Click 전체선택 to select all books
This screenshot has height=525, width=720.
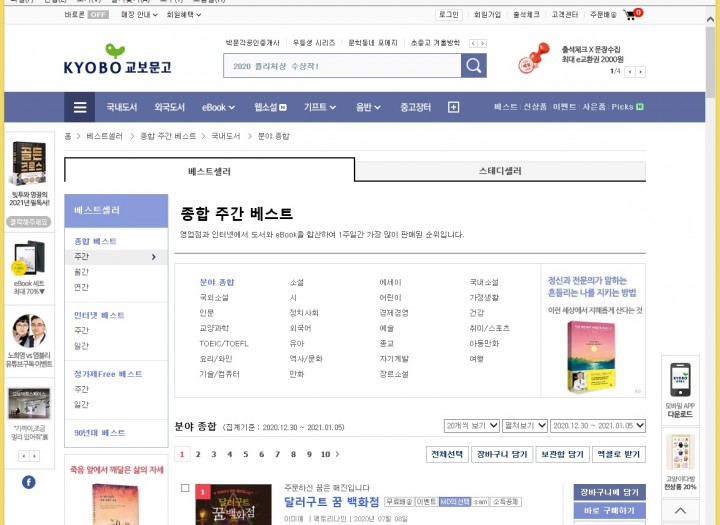click(447, 454)
